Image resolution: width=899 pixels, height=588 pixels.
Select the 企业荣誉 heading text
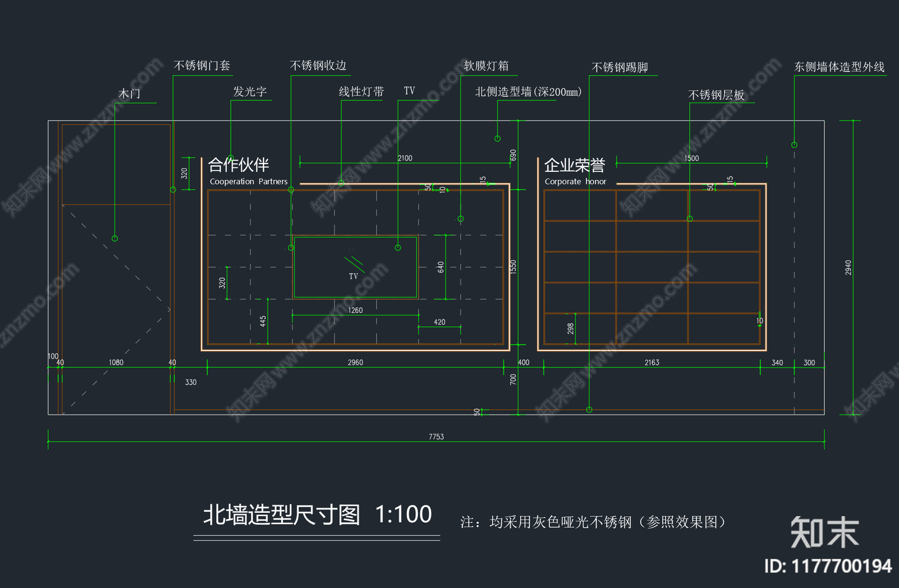575,165
